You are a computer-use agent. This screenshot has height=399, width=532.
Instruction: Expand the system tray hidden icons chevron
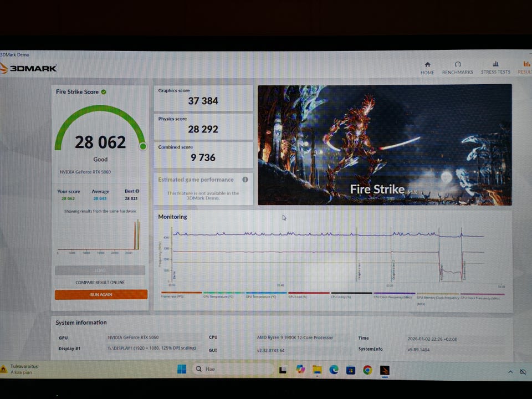[x=510, y=372]
